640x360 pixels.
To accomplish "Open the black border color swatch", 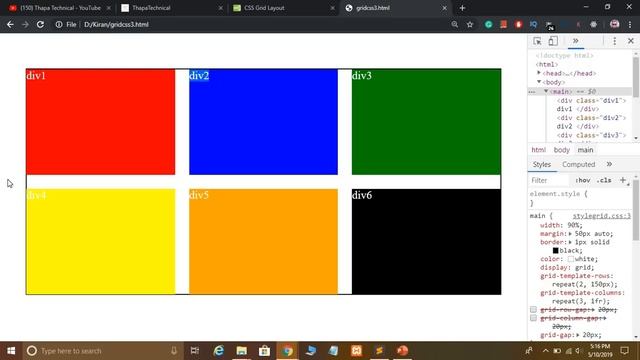I will 556,251.
